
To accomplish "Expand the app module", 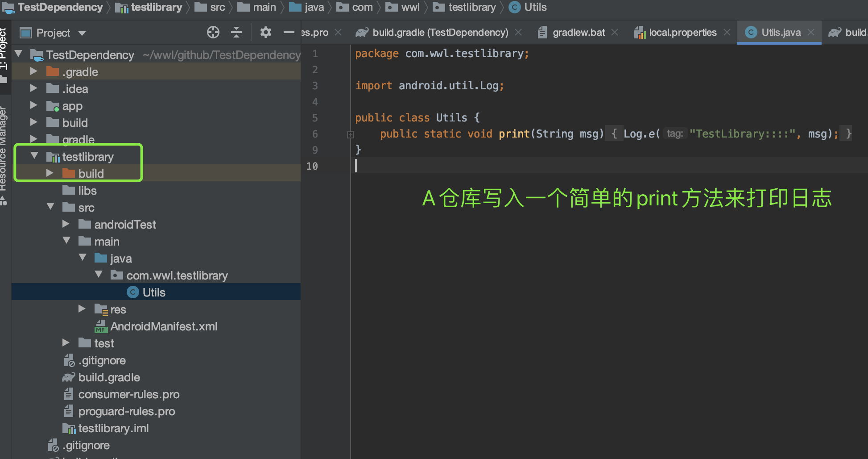I will point(33,105).
